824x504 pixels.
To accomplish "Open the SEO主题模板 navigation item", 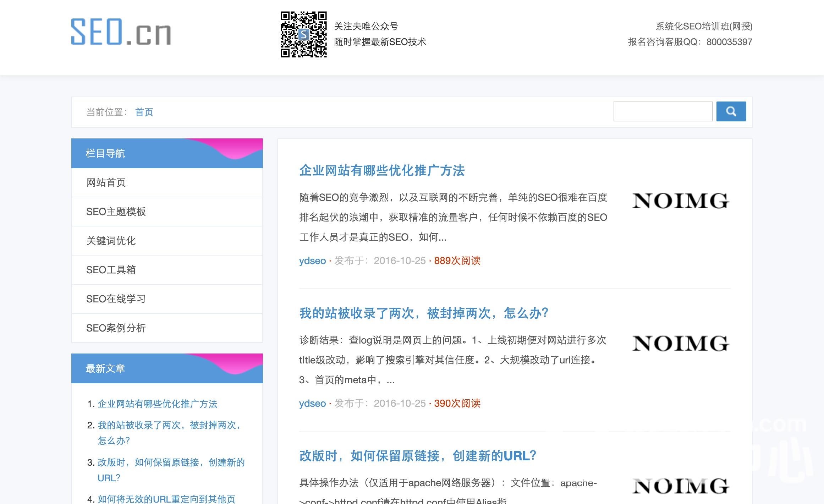I will 116,212.
